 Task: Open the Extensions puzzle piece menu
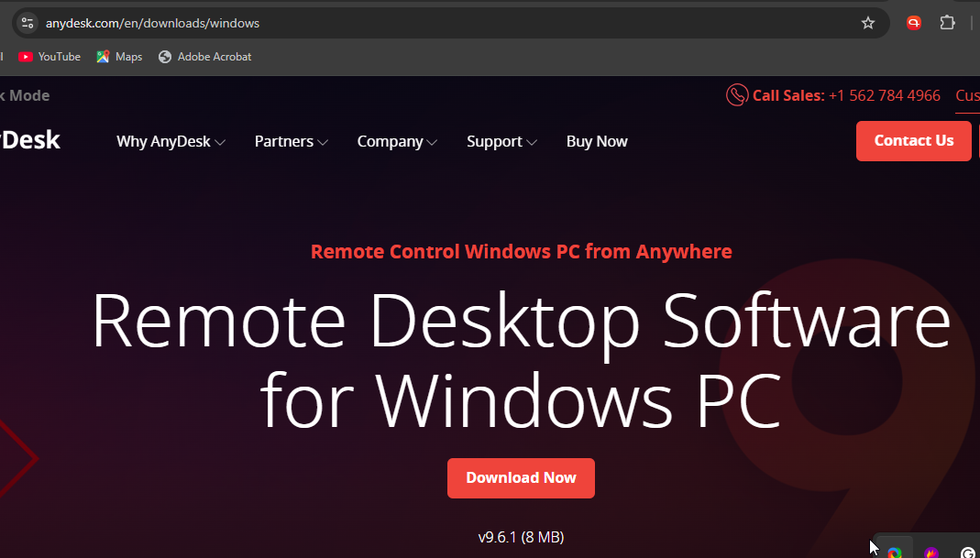pyautogui.click(x=948, y=23)
